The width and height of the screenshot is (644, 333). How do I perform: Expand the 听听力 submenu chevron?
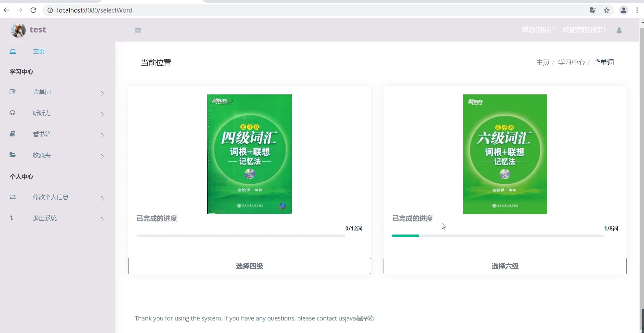(102, 114)
